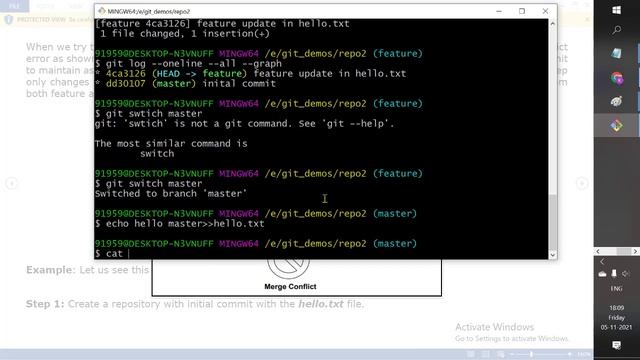Click 'echo hello master>>hello.txt' command line
This screenshot has height=360, width=640.
click(x=180, y=224)
